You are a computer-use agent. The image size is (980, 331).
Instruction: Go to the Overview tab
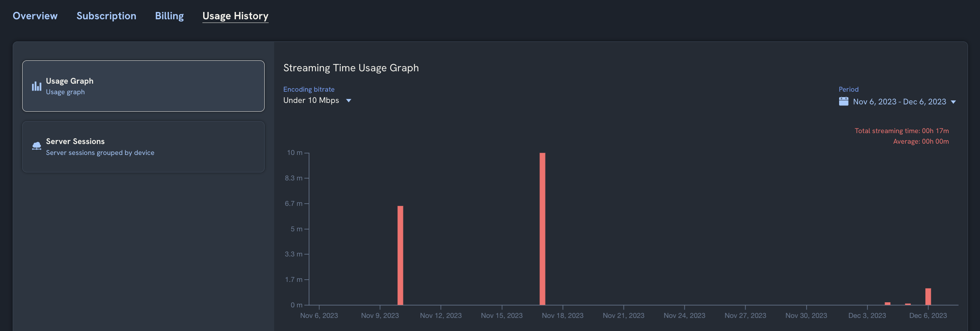[x=35, y=16]
